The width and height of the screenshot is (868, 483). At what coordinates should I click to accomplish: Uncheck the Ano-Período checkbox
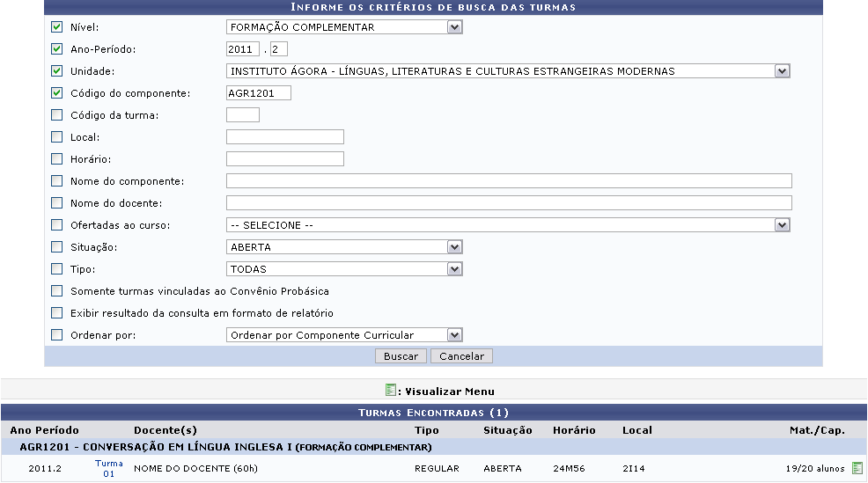tap(57, 49)
